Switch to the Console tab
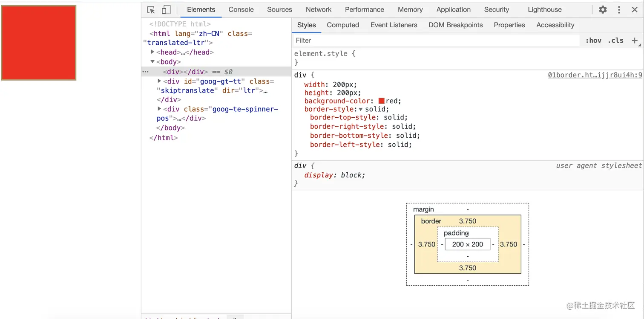The image size is (644, 319). pos(241,9)
